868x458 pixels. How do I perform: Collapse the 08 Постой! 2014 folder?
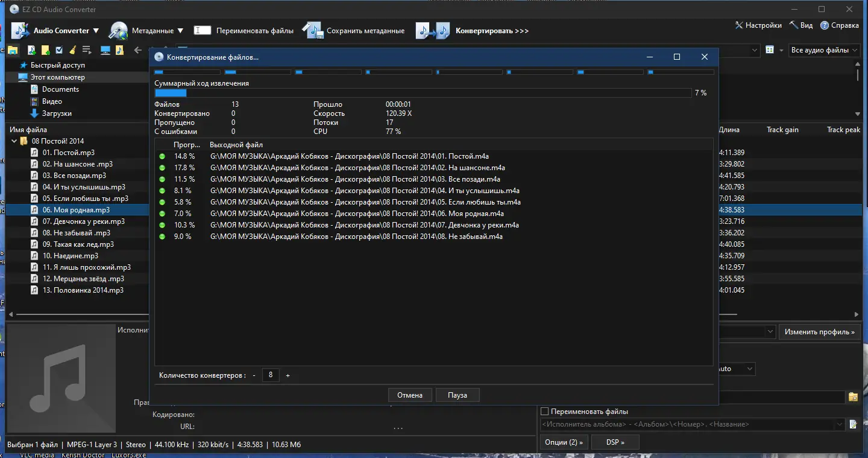click(14, 141)
